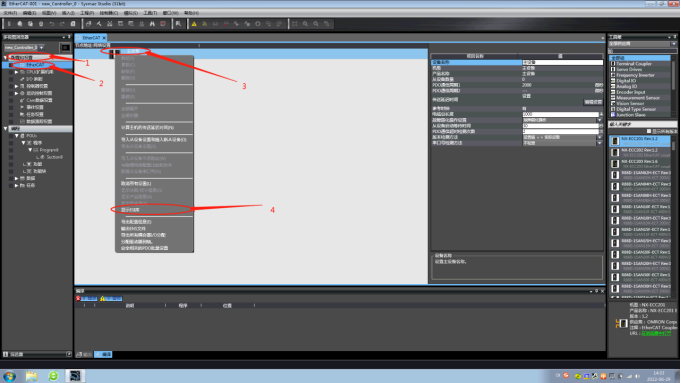This screenshot has height=383, width=681.
Task: Toggle the show all versions checkbox
Action: tap(649, 131)
